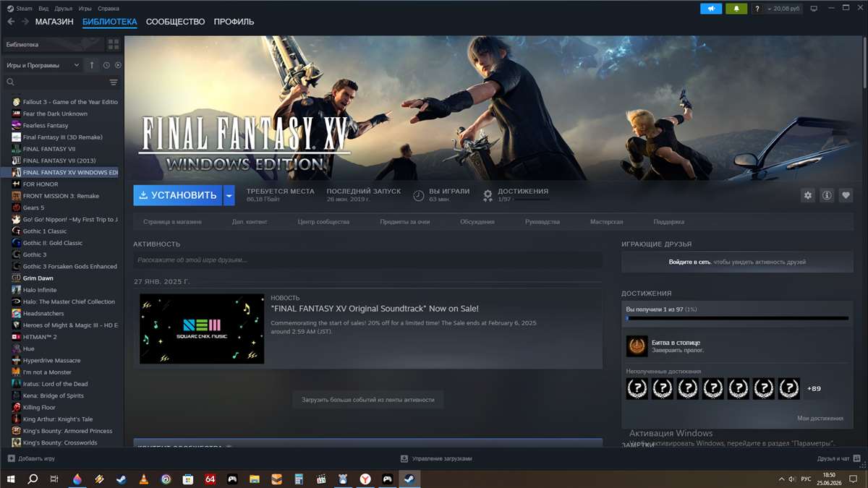
Task: Open the Square Enix Music news thumbnail
Action: (202, 329)
